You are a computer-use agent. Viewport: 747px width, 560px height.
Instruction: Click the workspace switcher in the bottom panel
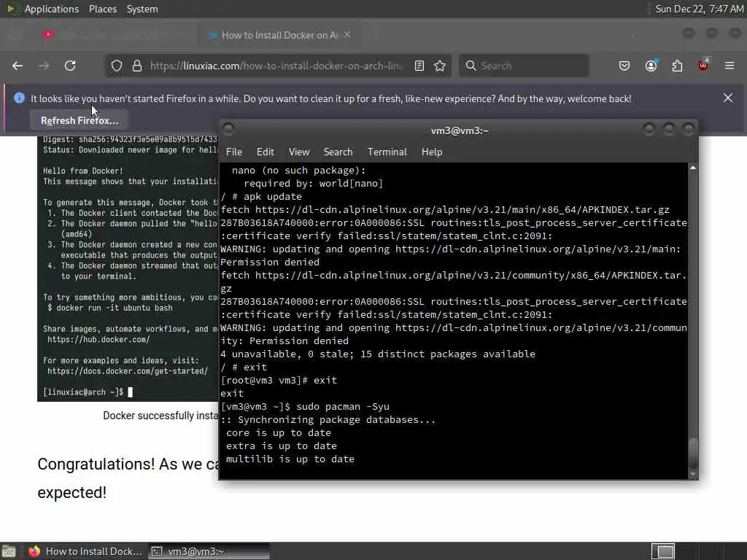coord(663,551)
